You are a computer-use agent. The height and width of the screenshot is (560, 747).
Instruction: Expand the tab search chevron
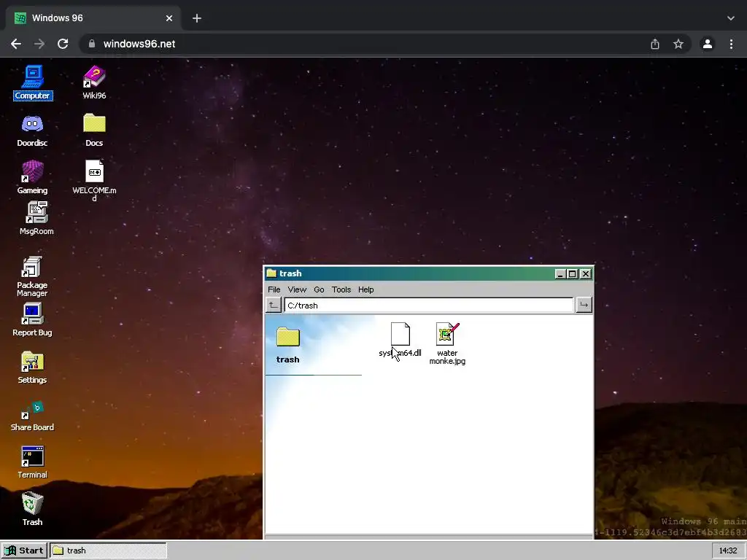click(x=731, y=18)
